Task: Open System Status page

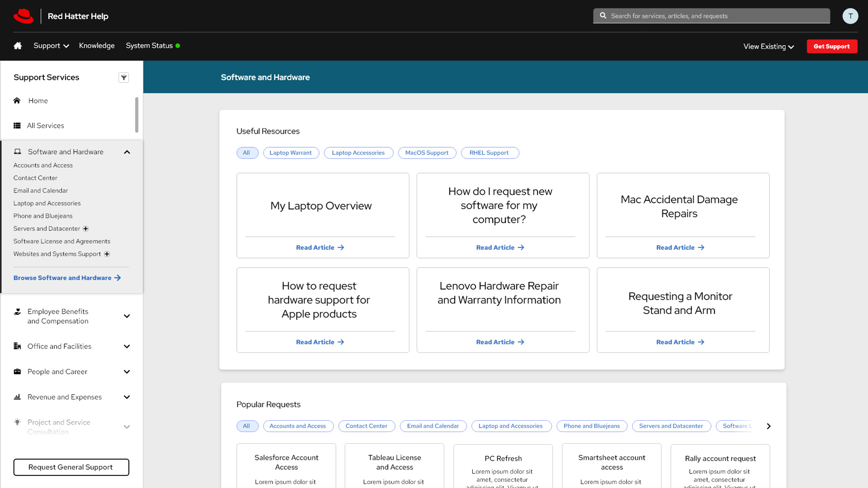Action: (x=149, y=46)
